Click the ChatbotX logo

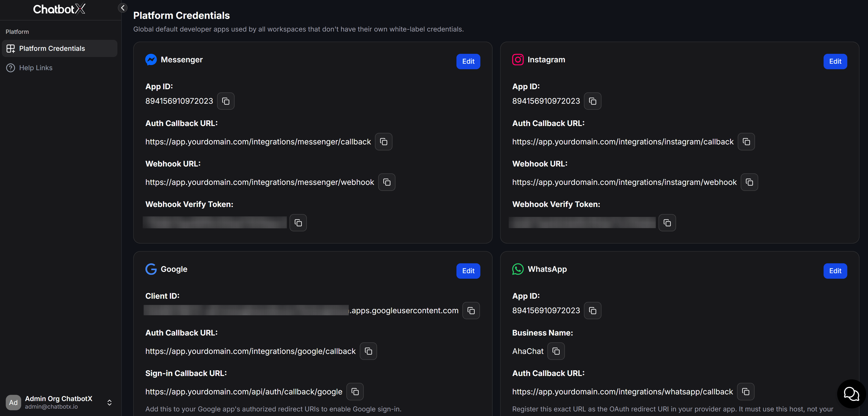pyautogui.click(x=59, y=9)
